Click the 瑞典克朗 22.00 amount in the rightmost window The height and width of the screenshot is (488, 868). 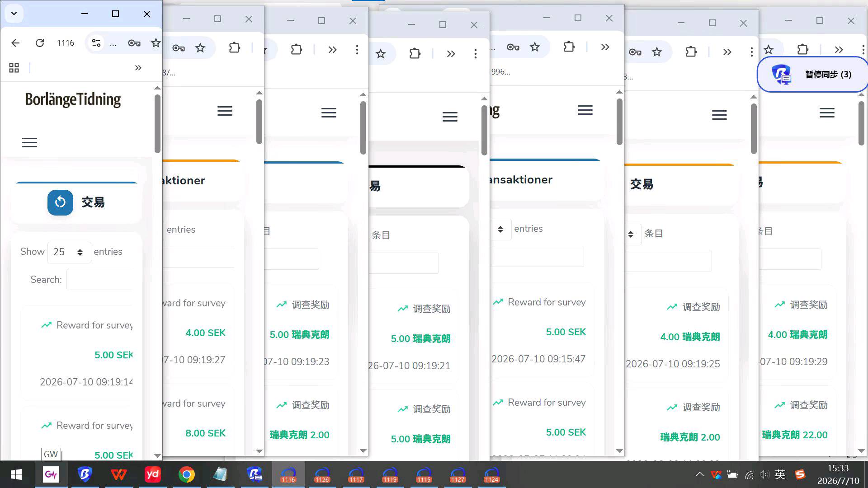pos(795,435)
